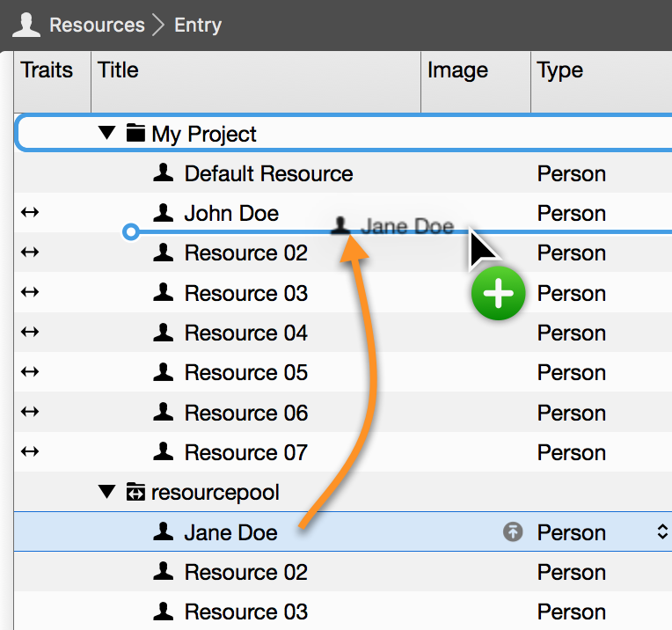
Task: Click the Resources person icon in breadcrumb
Action: (26, 25)
